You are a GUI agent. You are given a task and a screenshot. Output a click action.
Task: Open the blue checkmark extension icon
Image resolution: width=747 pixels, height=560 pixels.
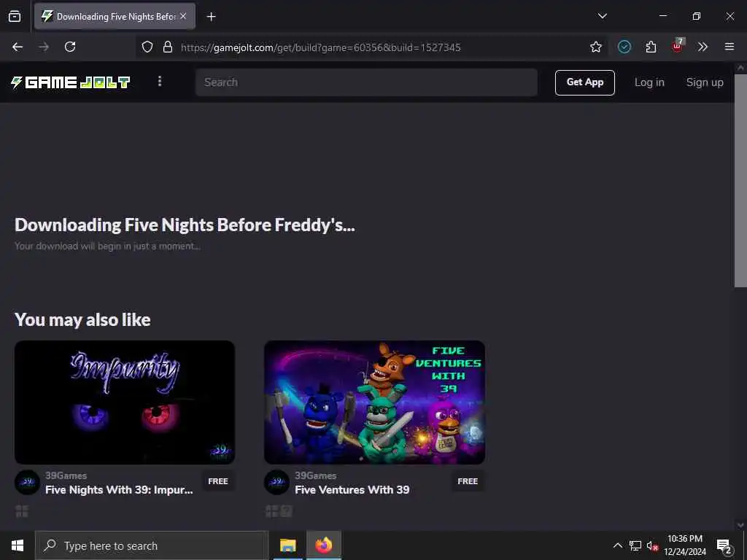624,47
